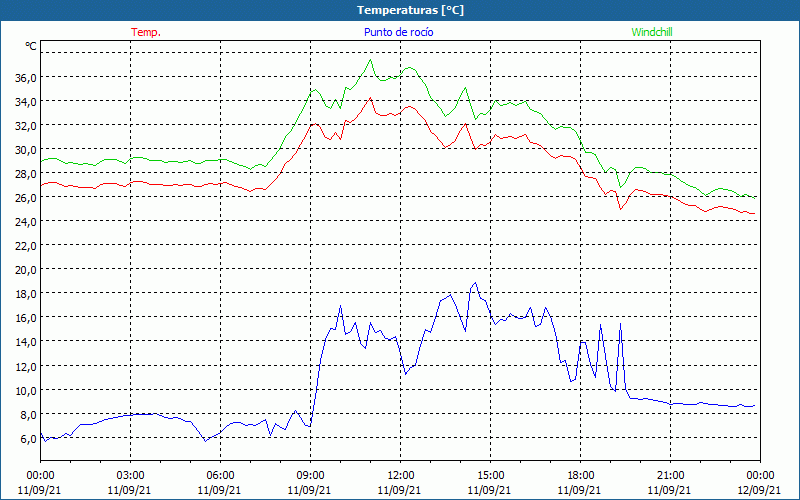Click the 03:00 time axis label
Image resolution: width=800 pixels, height=500 pixels.
[130, 476]
